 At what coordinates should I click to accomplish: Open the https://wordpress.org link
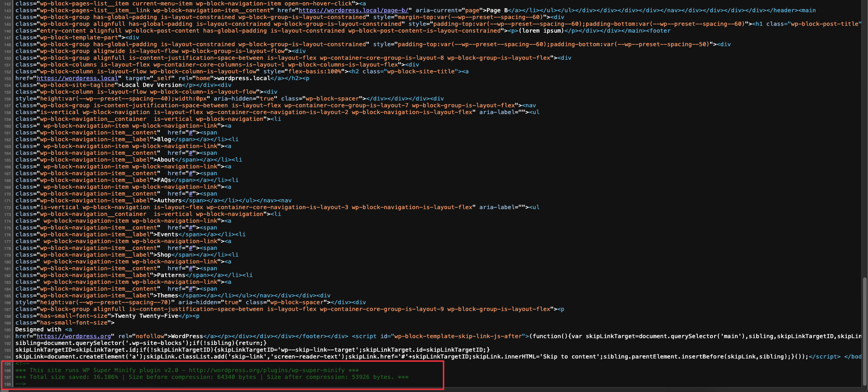pos(74,336)
